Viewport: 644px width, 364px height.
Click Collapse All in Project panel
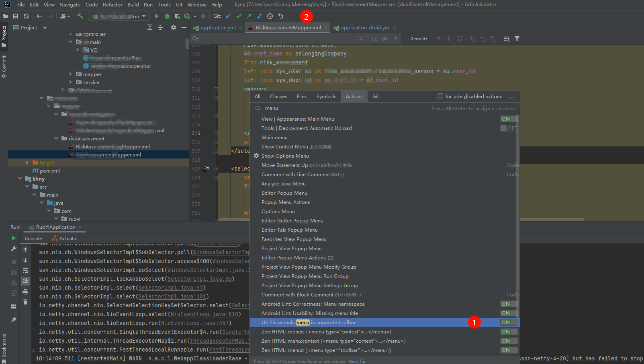tap(160, 27)
